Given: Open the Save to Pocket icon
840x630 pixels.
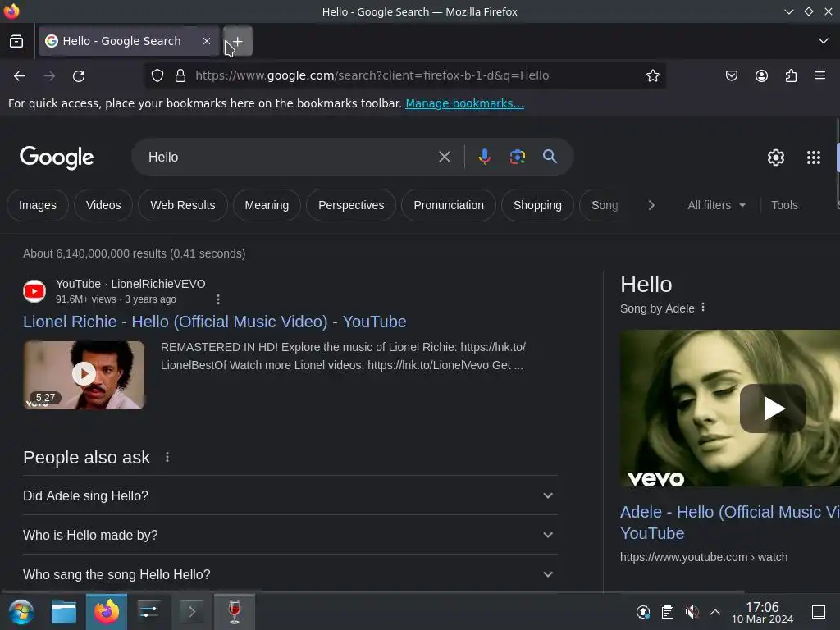Looking at the screenshot, I should [x=731, y=76].
